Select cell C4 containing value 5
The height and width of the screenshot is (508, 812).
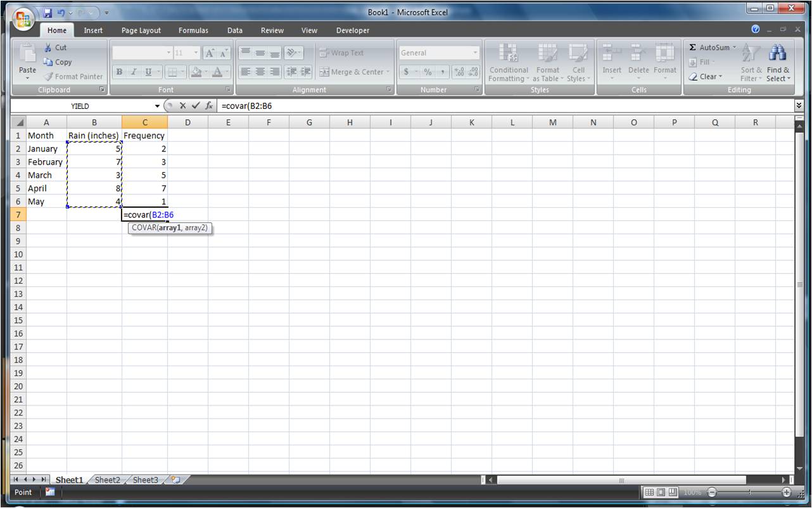click(144, 175)
